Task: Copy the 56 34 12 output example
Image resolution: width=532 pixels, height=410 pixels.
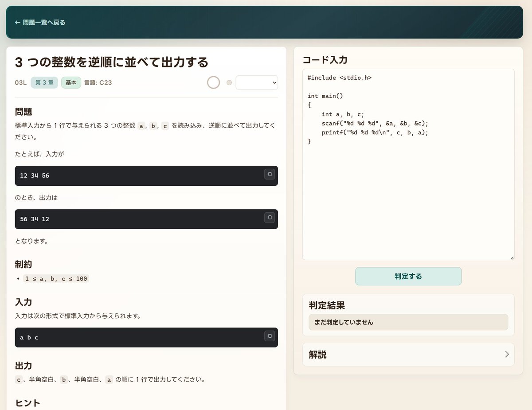Action: 270,218
